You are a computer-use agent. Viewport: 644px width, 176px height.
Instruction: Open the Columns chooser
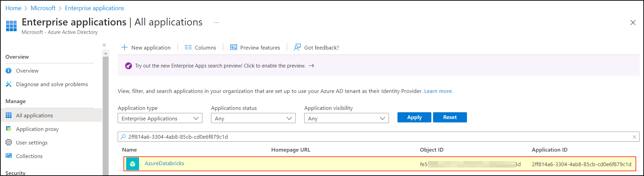[200, 47]
